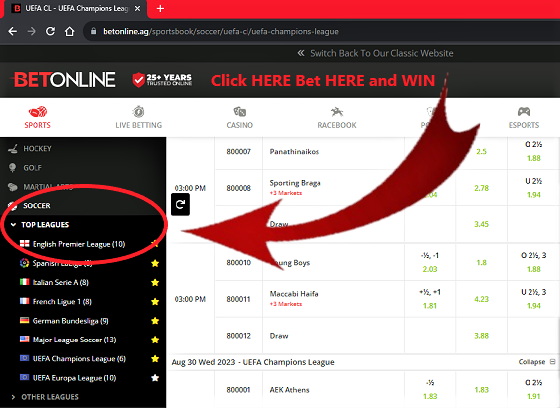Switch back to classic website link
Screen dimensions: 560x408
click(x=375, y=53)
